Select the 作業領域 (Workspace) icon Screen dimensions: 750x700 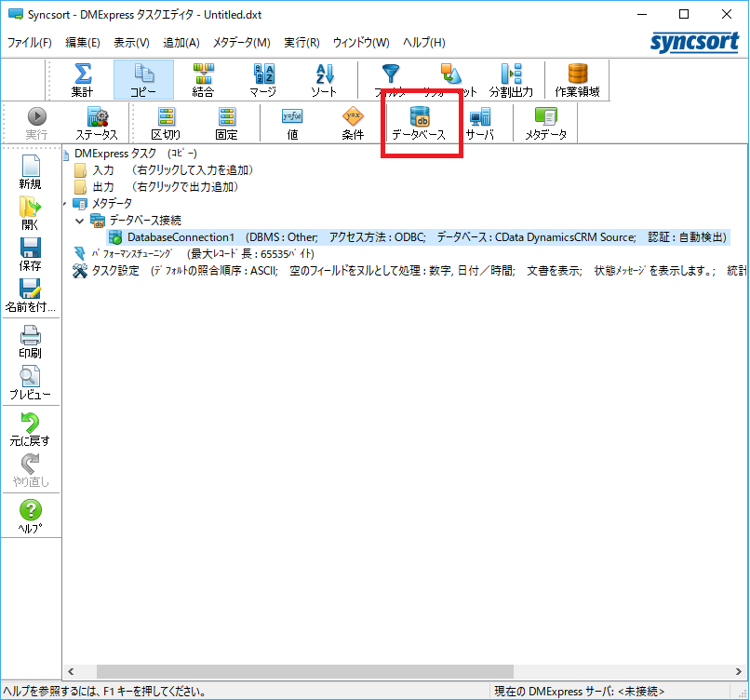pyautogui.click(x=577, y=79)
